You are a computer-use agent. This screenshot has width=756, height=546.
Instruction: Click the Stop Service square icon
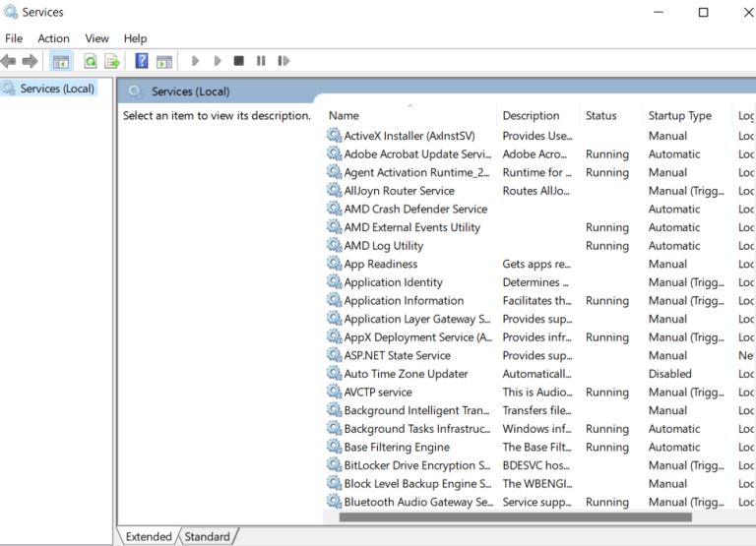click(x=238, y=61)
